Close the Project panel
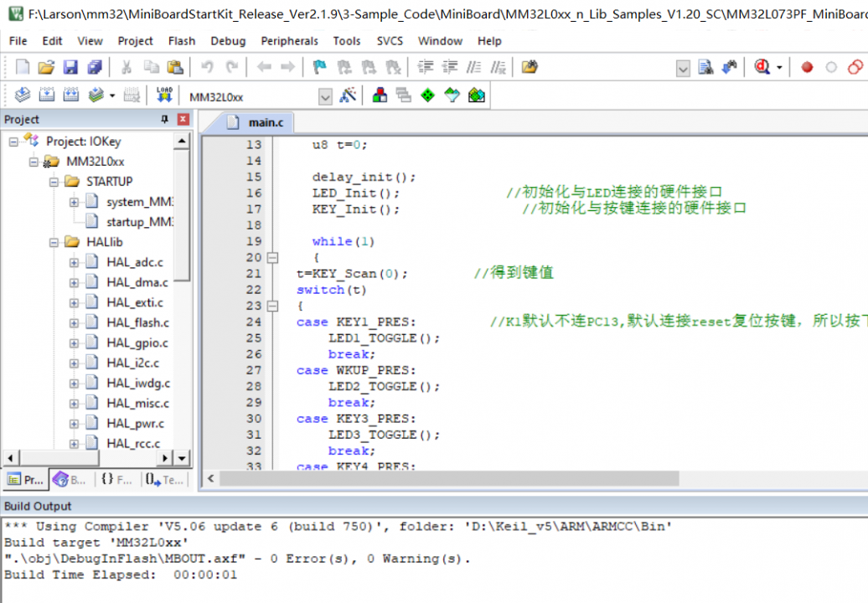Image resolution: width=868 pixels, height=603 pixels. tap(183, 119)
